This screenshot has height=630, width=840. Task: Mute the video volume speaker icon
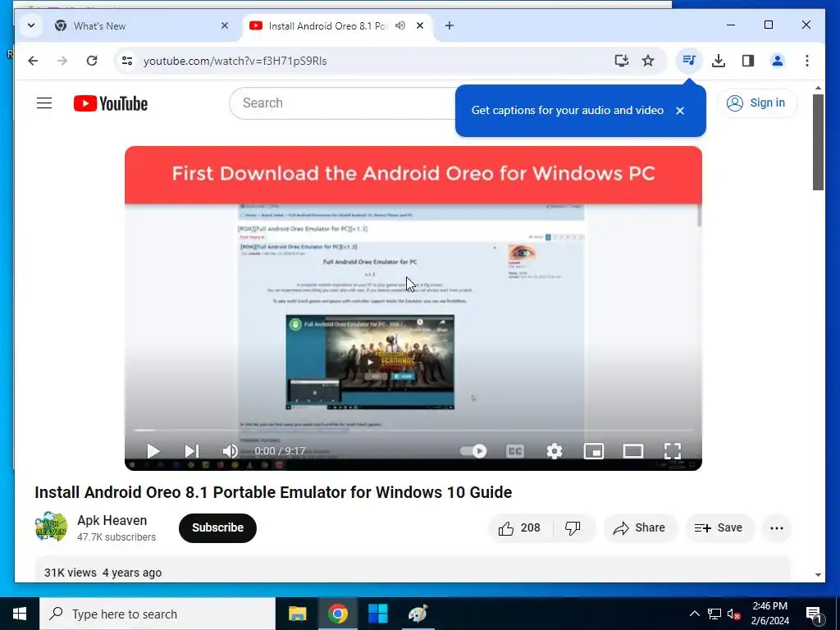tap(231, 451)
